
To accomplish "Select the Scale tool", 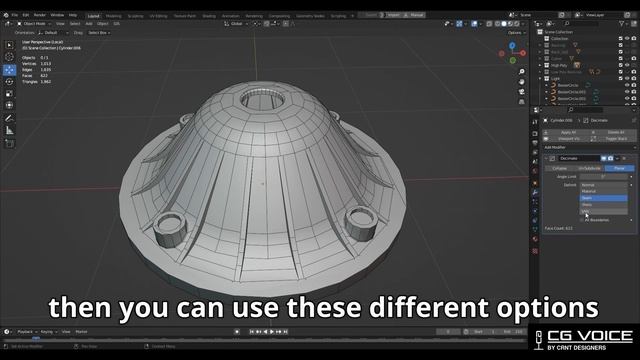I will pyautogui.click(x=9, y=93).
